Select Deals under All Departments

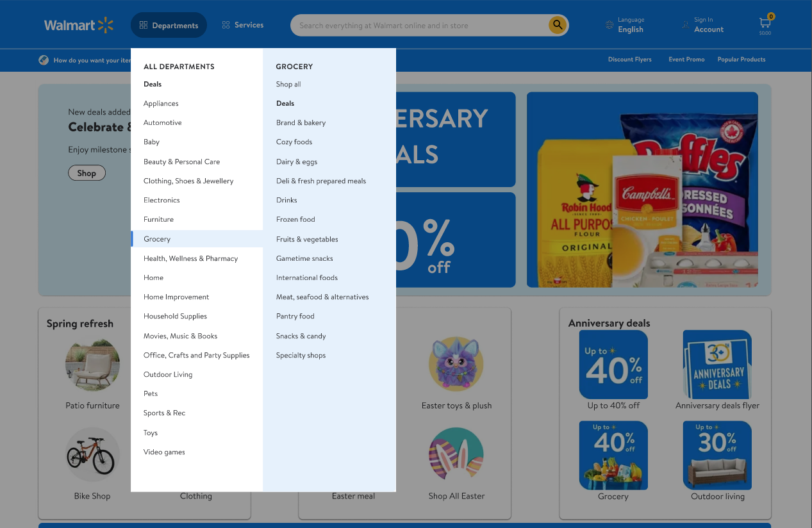153,84
